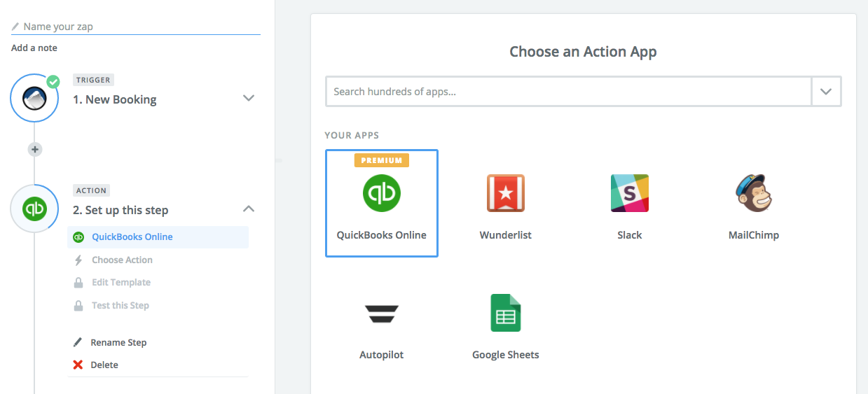Click the QuickBooks action step circle icon
Screen dimensions: 868x394
pos(34,209)
